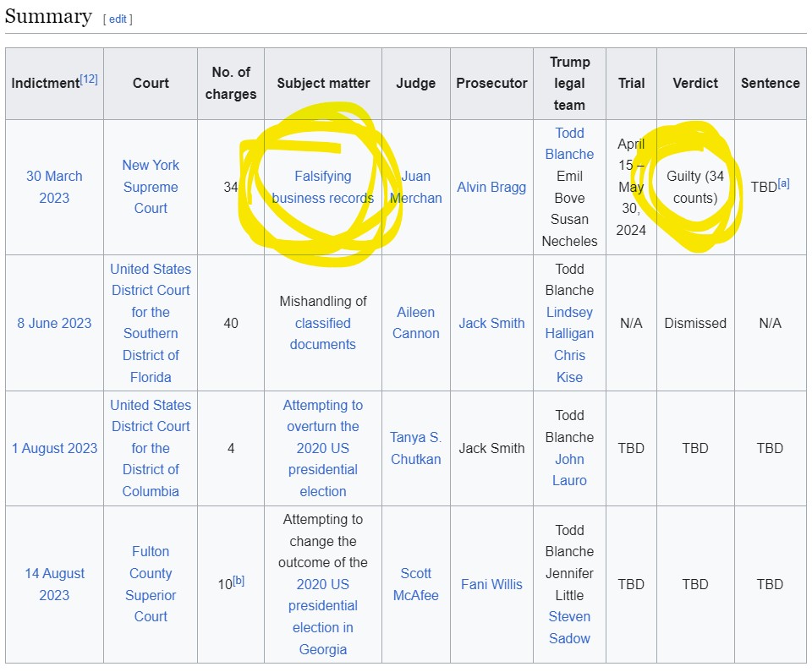This screenshot has width=812, height=672.
Task: Open footnote reference [12] beside Indictment
Action: pos(89,79)
